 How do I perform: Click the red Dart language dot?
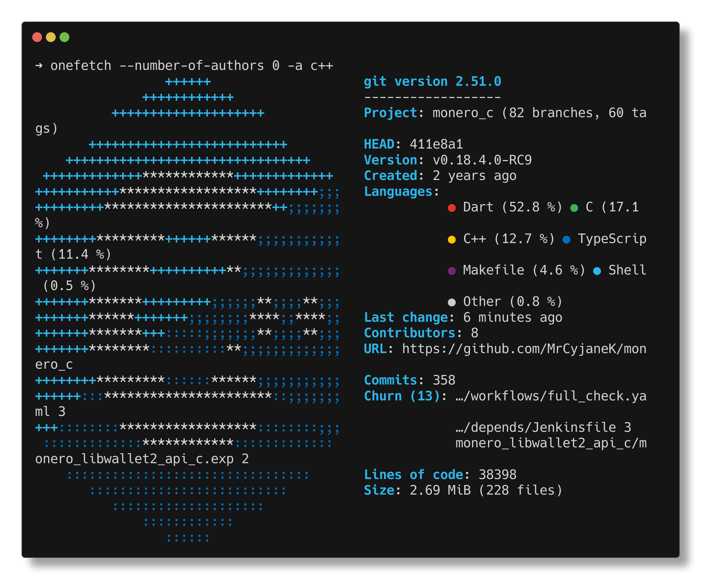pyautogui.click(x=452, y=208)
